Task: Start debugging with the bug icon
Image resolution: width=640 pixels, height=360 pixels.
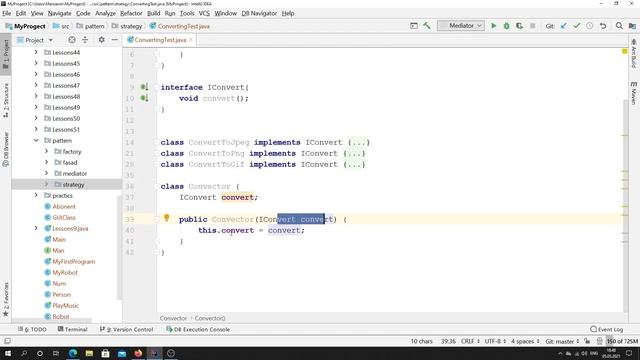Action: [x=507, y=26]
